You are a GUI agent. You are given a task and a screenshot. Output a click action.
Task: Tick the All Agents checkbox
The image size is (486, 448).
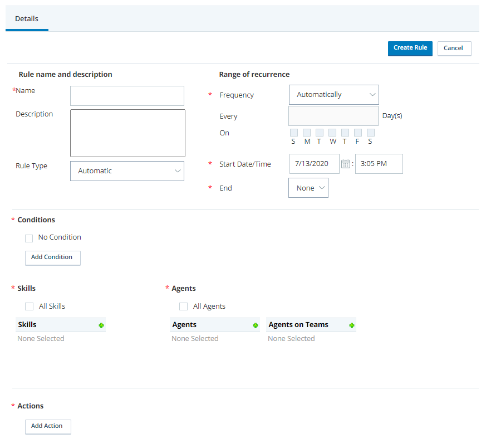coord(184,306)
